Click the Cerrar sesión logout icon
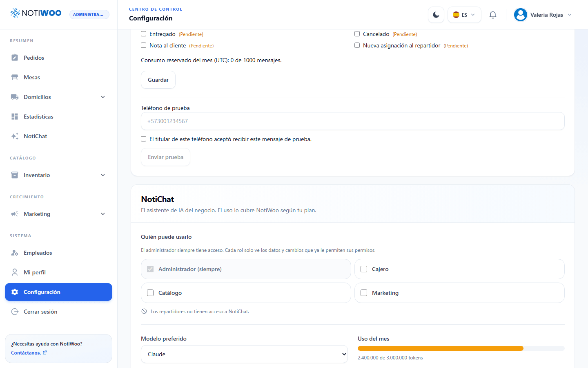Image resolution: width=588 pixels, height=368 pixels. (x=15, y=312)
